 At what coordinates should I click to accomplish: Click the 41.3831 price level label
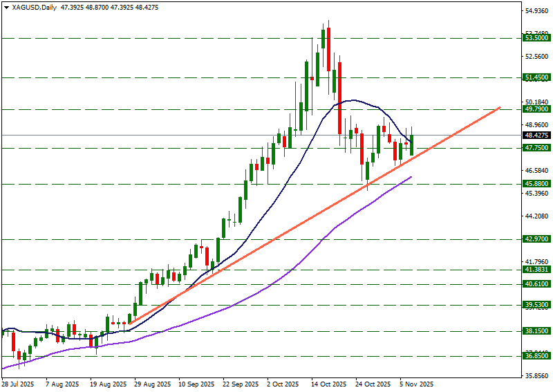click(x=536, y=270)
